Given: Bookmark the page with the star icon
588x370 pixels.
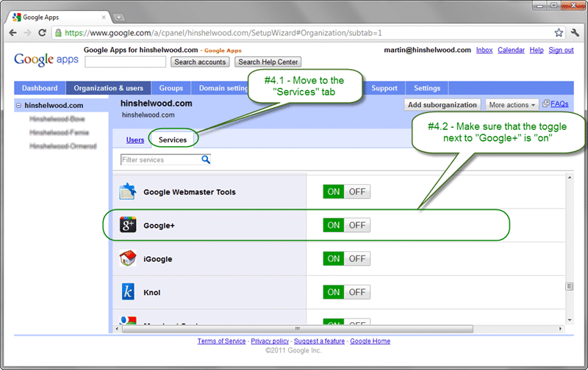Looking at the screenshot, I should pyautogui.click(x=559, y=33).
